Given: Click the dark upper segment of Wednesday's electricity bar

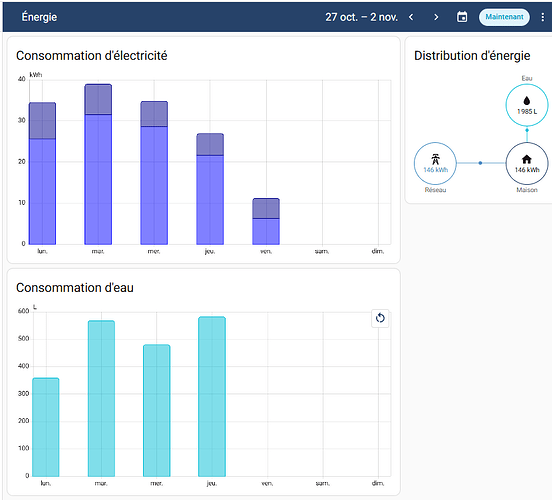Looking at the screenshot, I should coord(154,114).
